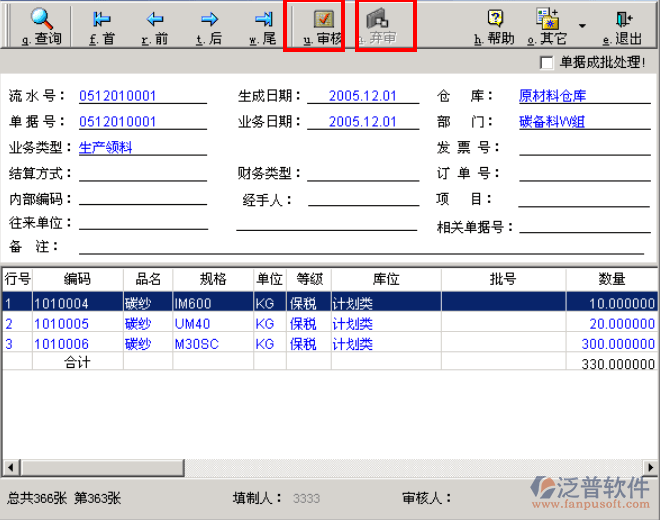Click the 其它 (other) toolbar icon
660x520 pixels.
(548, 20)
